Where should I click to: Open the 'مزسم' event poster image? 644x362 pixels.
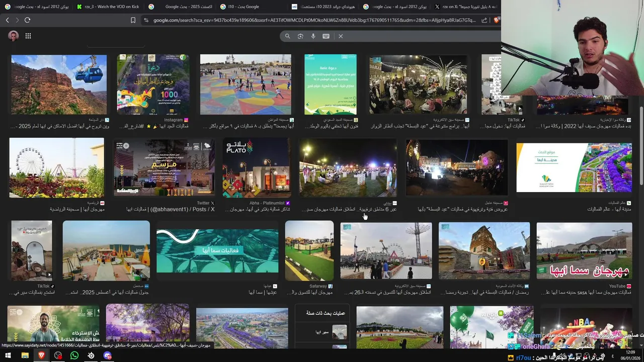[x=164, y=168]
